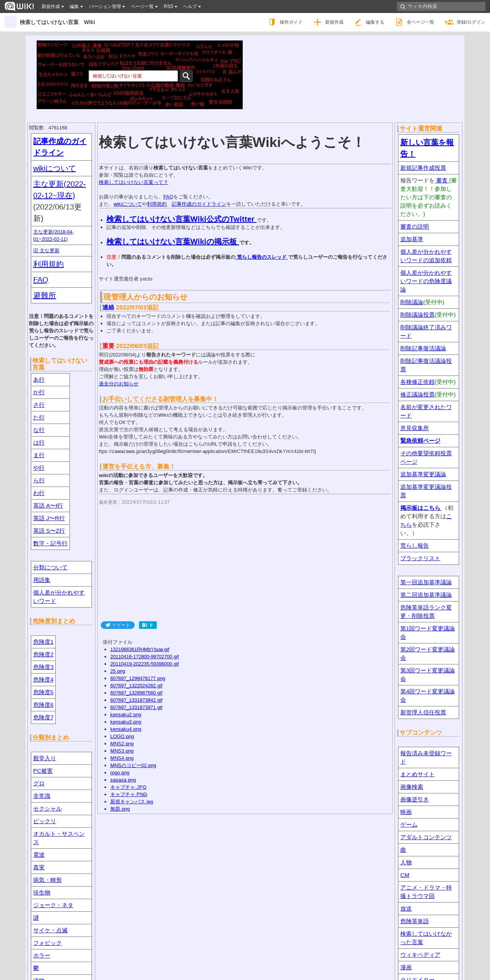The image size is (490, 980).
Task: Open 主な更新(2022-02-12~現在) link
Action: (59, 190)
